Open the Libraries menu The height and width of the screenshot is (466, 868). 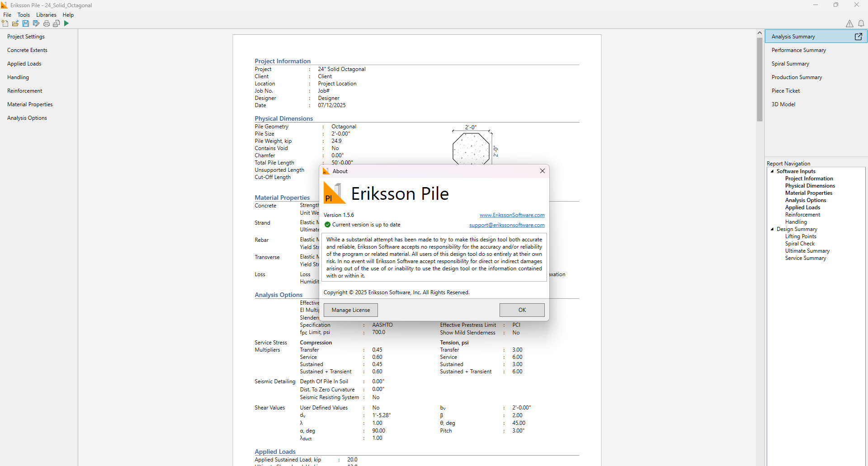pos(46,15)
